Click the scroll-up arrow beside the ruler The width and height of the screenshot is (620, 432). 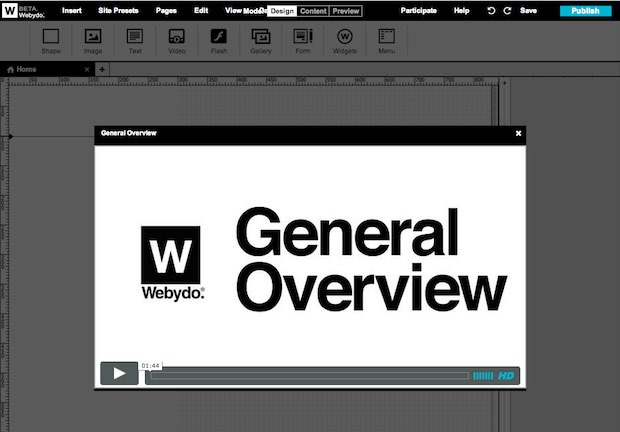coord(504,83)
